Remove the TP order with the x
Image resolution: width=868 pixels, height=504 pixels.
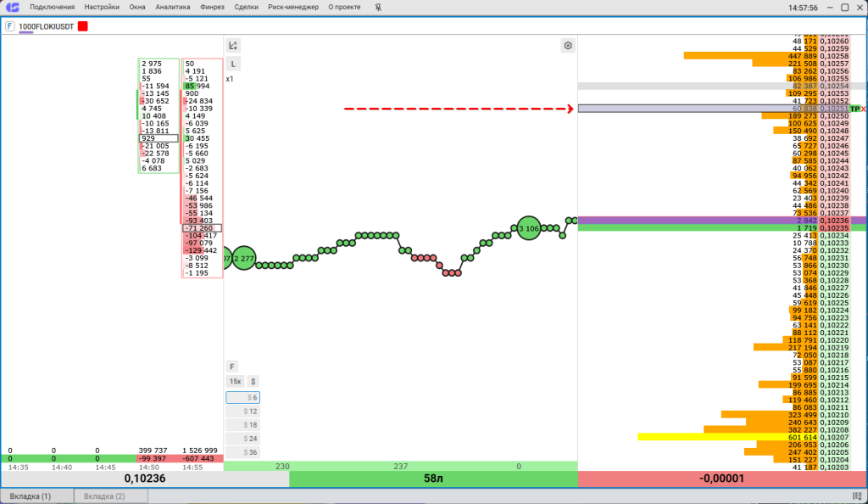click(x=864, y=109)
